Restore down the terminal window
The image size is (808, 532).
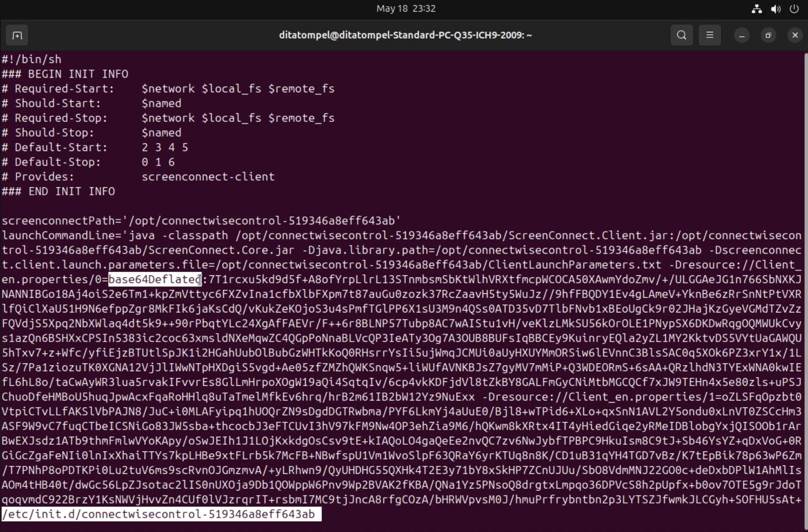768,35
